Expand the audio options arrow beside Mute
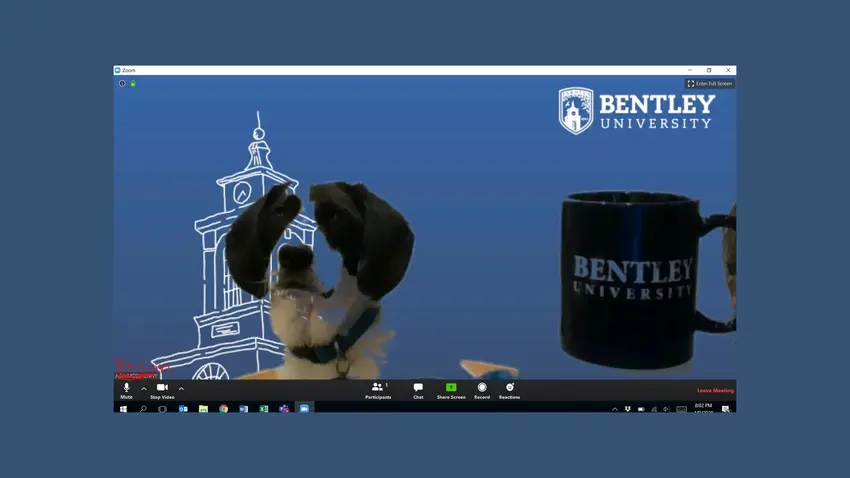Viewport: 850px width, 478px height. (144, 389)
